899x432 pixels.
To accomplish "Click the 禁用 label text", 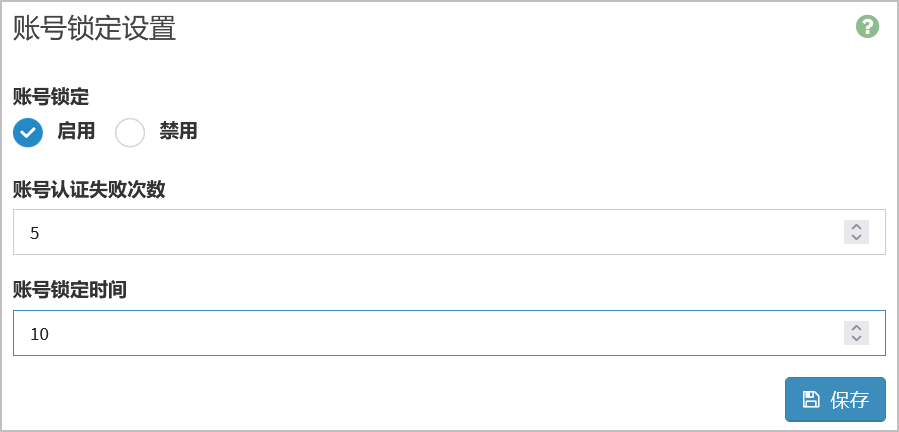I will click(178, 132).
